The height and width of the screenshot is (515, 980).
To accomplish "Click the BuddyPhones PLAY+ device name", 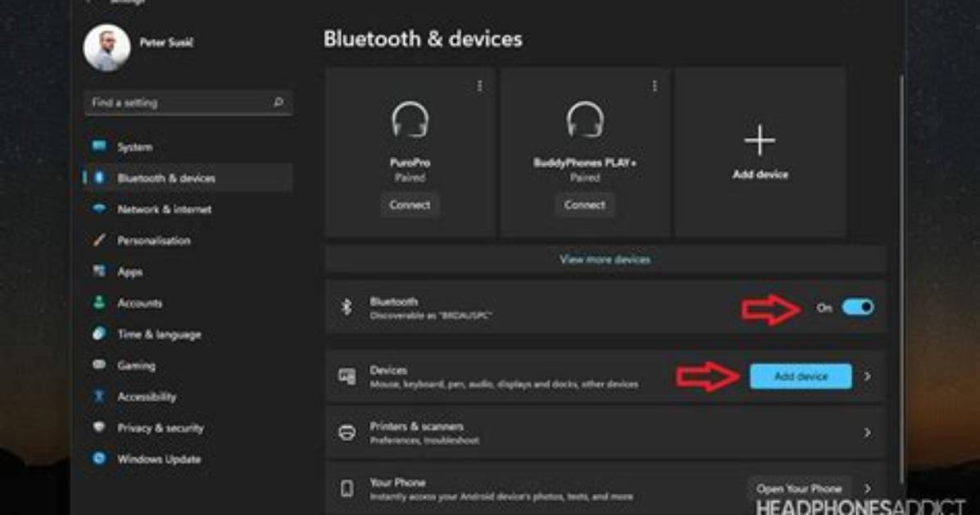I will (x=585, y=162).
